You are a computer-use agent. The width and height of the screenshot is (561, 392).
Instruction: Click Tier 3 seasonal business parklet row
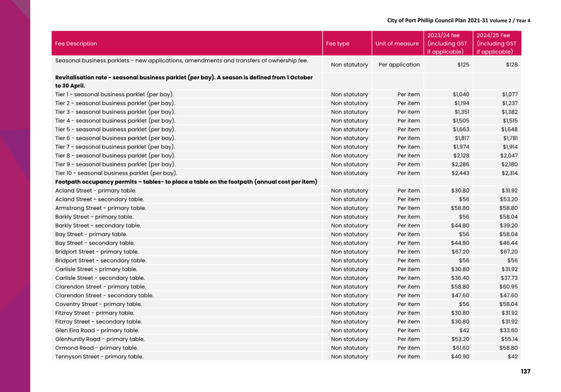pos(286,112)
